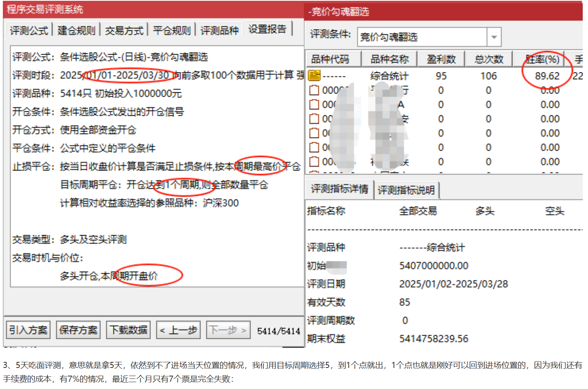Viewport: 588px width, 389px height.
Task: Select the 评测品种 tab
Action: click(219, 29)
